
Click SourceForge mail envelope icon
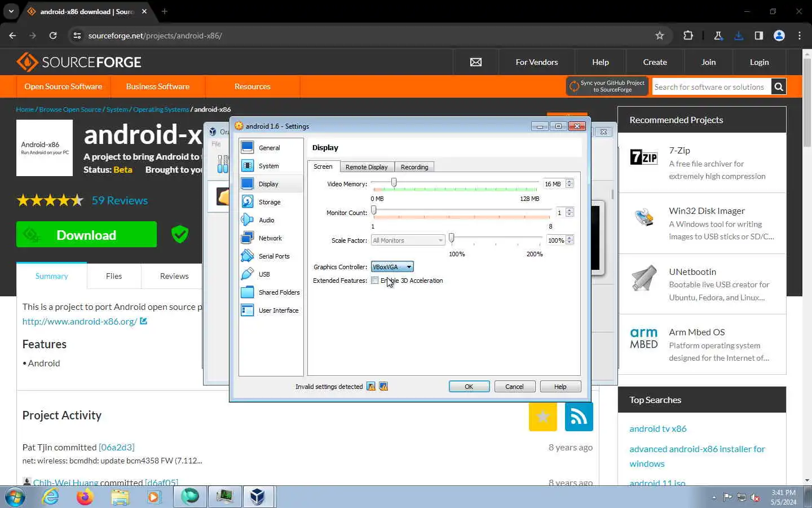pos(476,62)
